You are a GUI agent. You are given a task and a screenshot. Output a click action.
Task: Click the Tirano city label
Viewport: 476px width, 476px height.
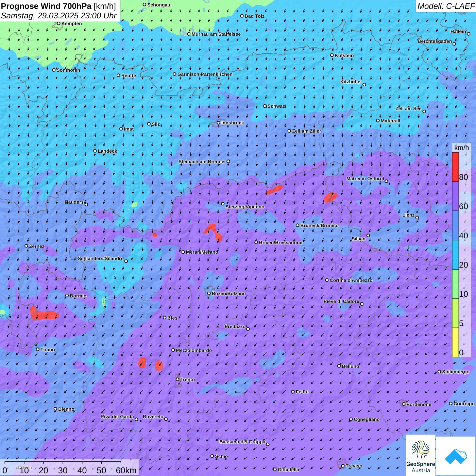click(x=48, y=350)
